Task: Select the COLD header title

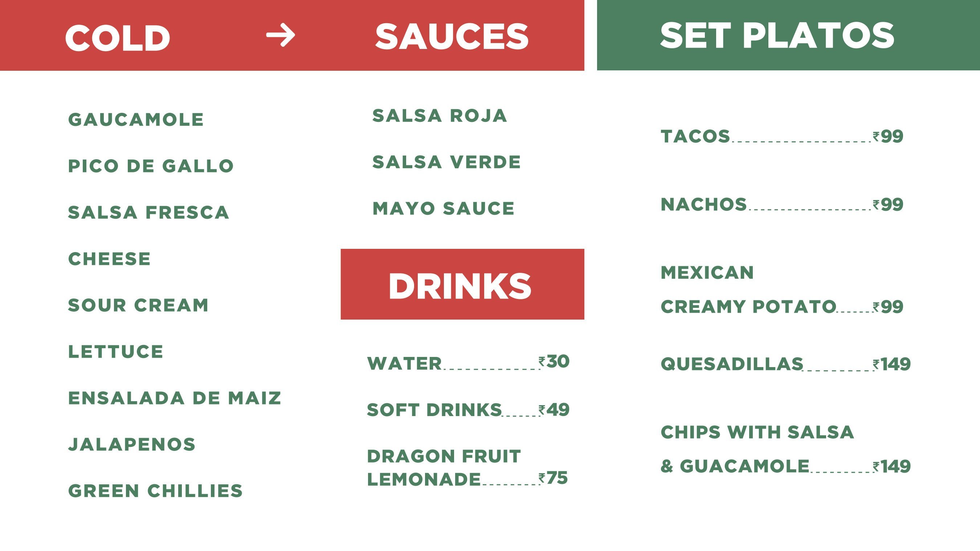Action: tap(118, 38)
